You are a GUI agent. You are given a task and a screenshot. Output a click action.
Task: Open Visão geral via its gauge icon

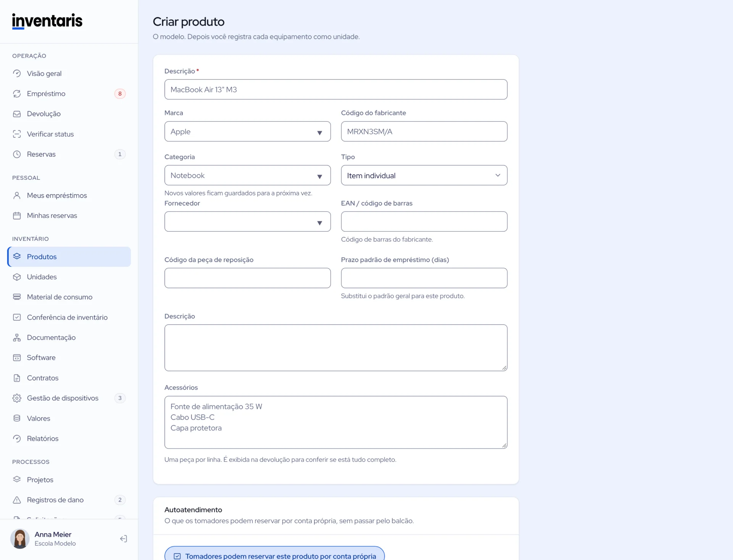click(17, 73)
